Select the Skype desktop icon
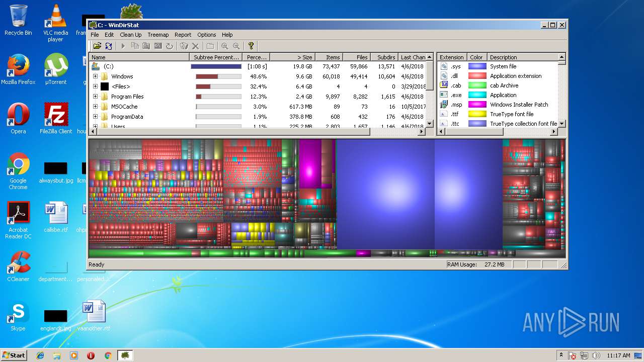Screen dimensions: 644x362 point(18,316)
